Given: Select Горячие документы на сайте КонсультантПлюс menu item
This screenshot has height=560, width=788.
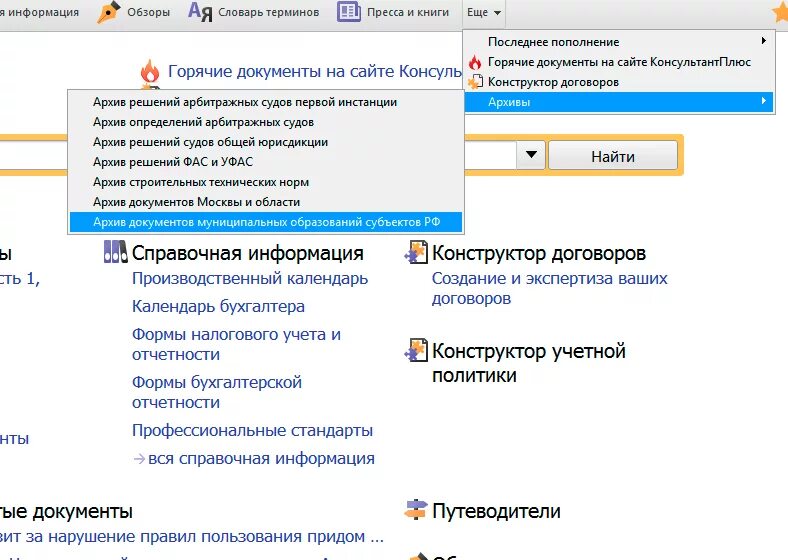Looking at the screenshot, I should (619, 62).
